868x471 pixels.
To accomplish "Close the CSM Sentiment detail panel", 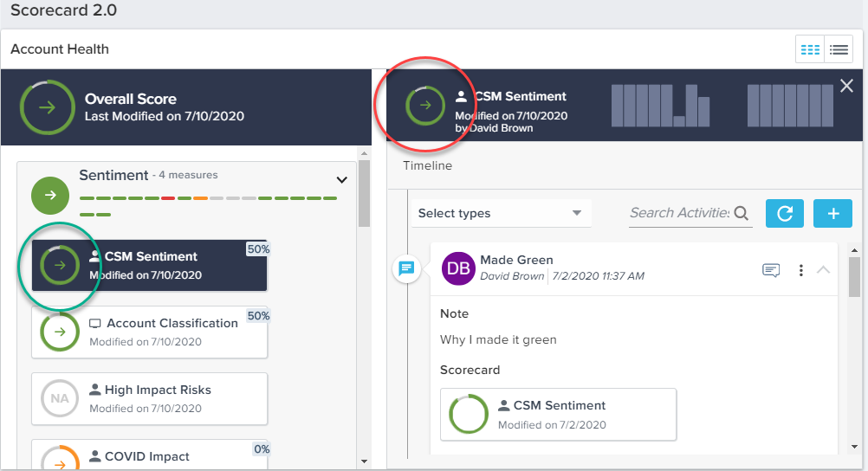I will pyautogui.click(x=846, y=86).
